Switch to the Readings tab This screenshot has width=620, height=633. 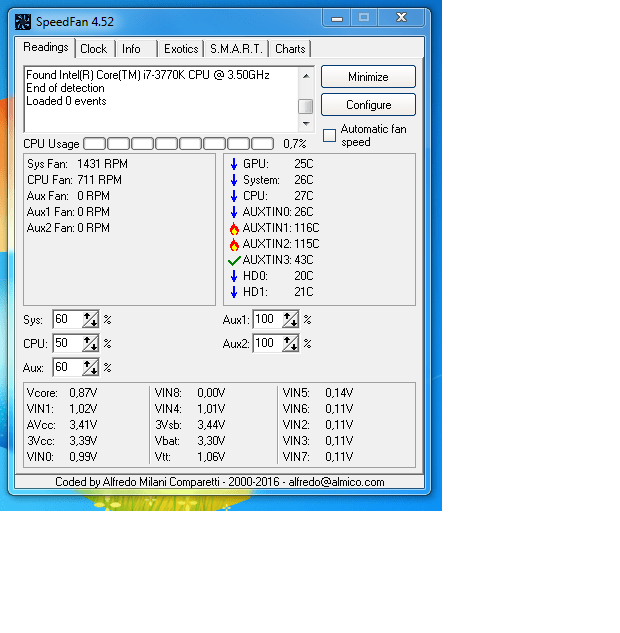pos(46,47)
